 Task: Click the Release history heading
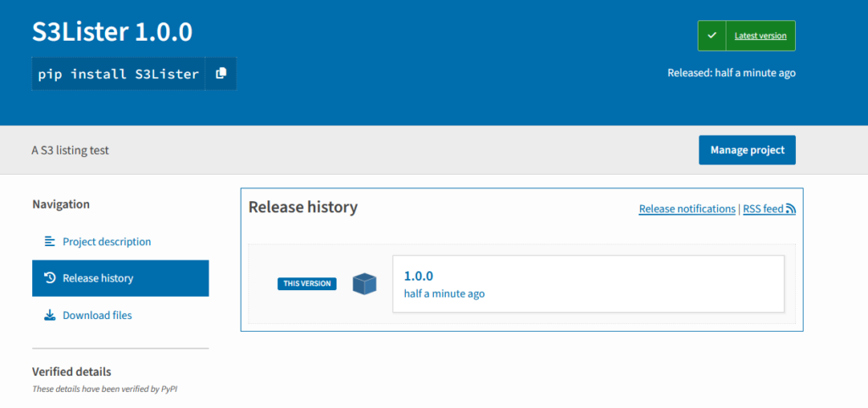[x=303, y=208]
